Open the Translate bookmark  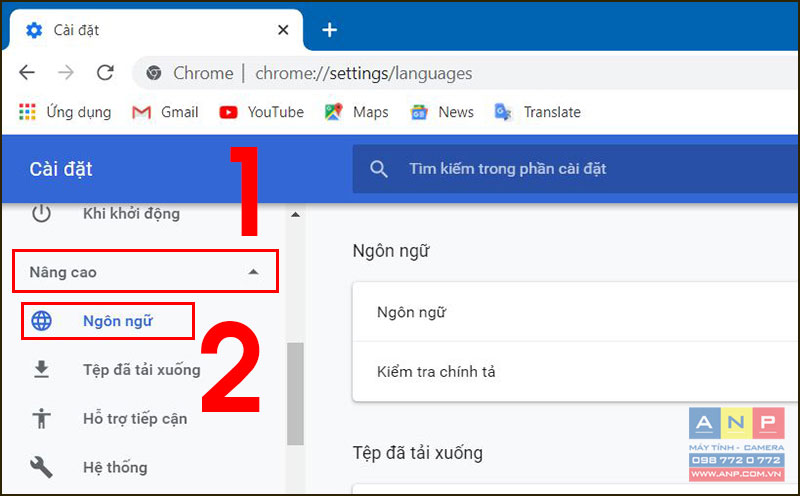(x=537, y=112)
